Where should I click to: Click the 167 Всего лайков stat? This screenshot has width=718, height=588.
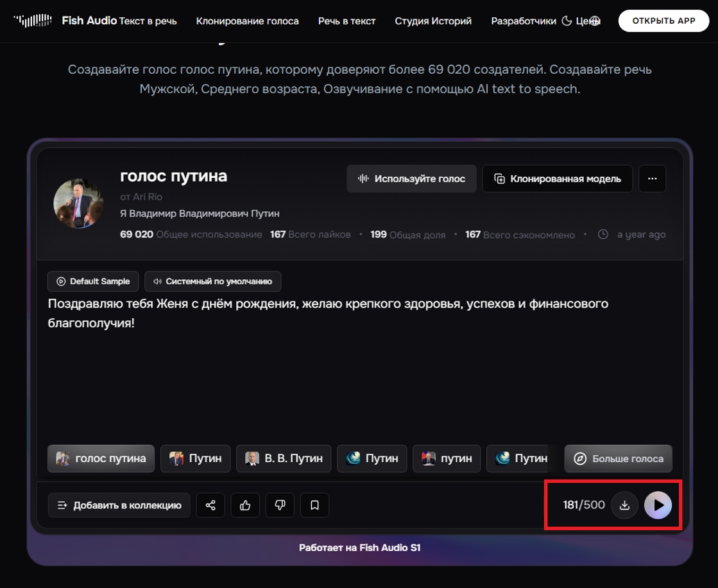pos(311,234)
